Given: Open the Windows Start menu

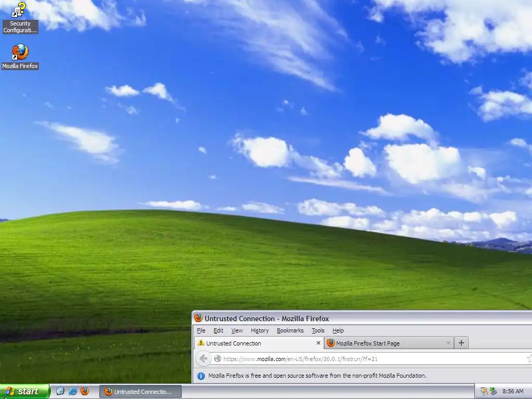Looking at the screenshot, I should coord(25,391).
